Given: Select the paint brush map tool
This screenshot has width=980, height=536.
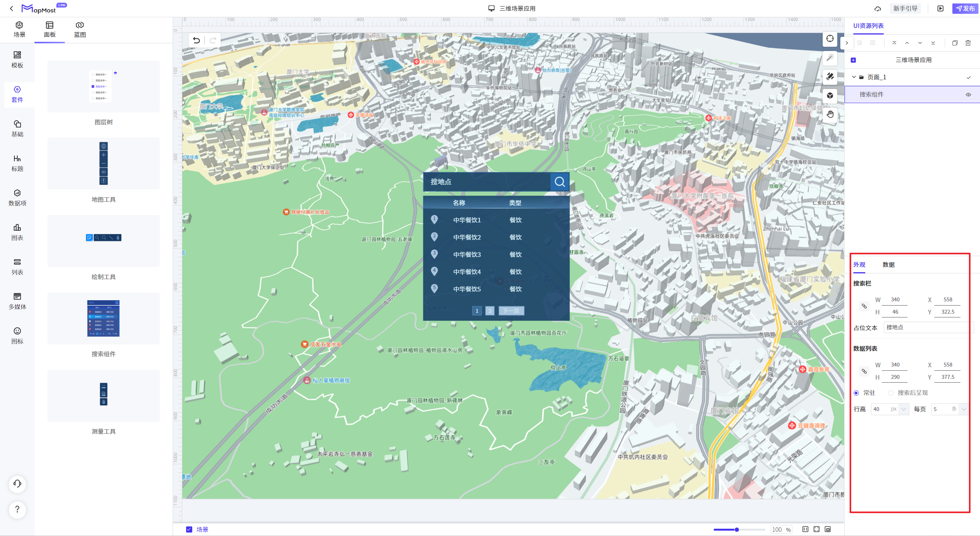Looking at the screenshot, I should coord(830,76).
